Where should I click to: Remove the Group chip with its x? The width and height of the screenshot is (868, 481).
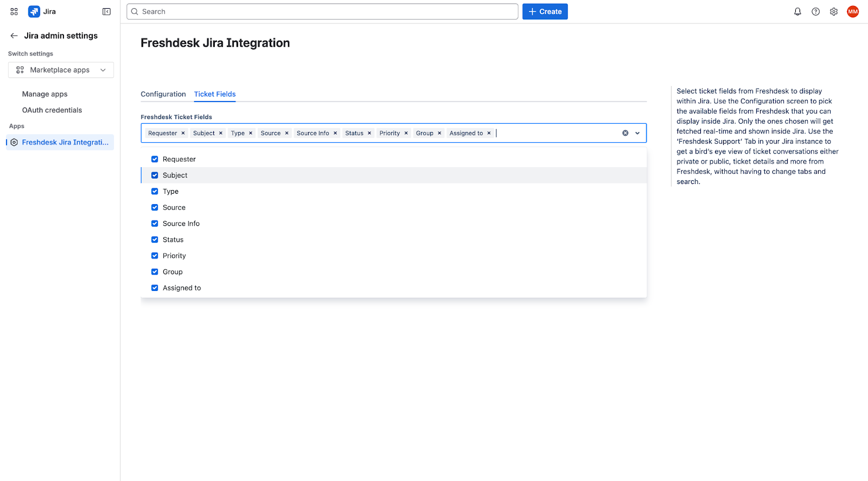point(439,133)
